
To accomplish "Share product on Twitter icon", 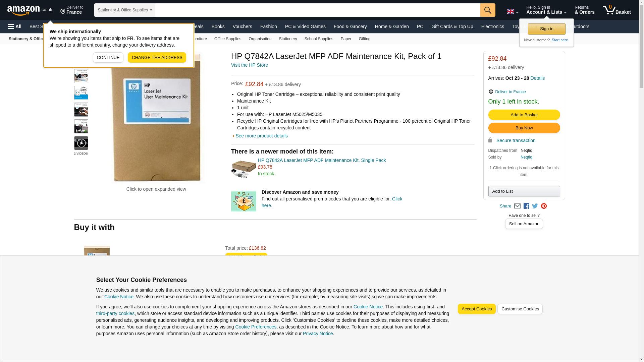I will tap(535, 206).
